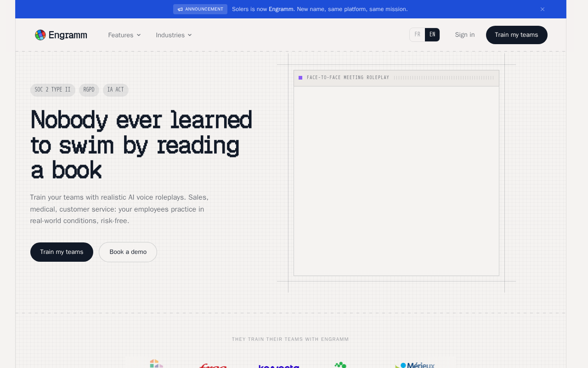Book a demo from the hero section
The width and height of the screenshot is (588, 368).
[x=128, y=252]
